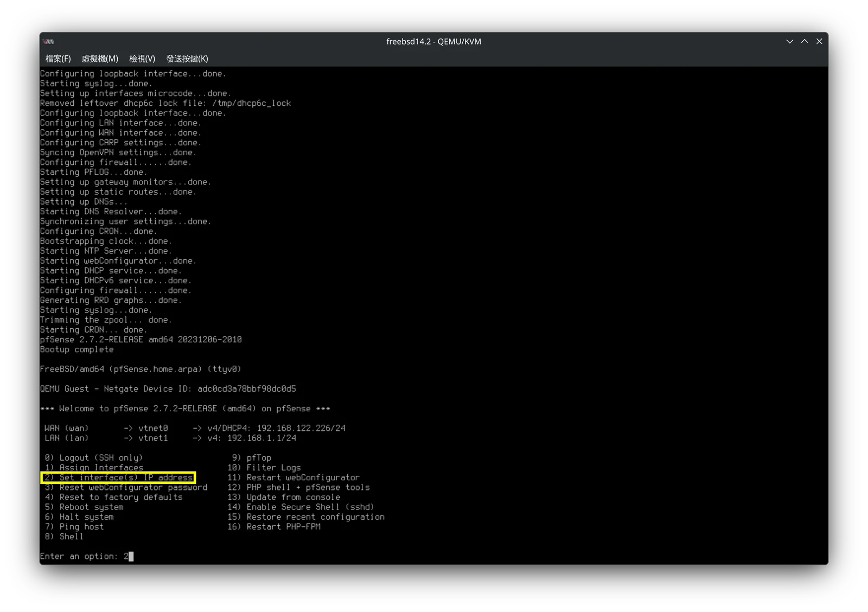Image resolution: width=868 pixels, height=612 pixels.
Task: Open the 檔案(F) menu
Action: point(58,59)
